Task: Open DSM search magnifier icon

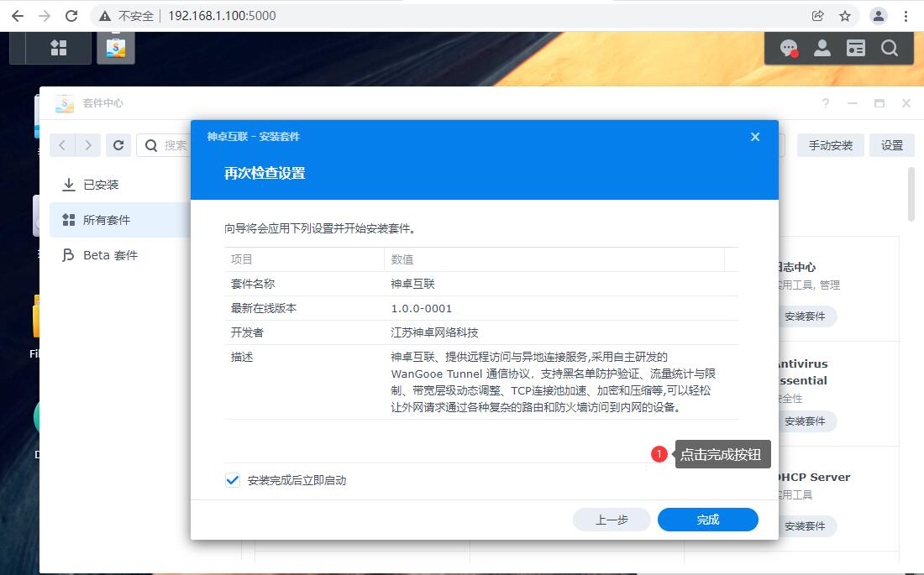Action: [890, 49]
